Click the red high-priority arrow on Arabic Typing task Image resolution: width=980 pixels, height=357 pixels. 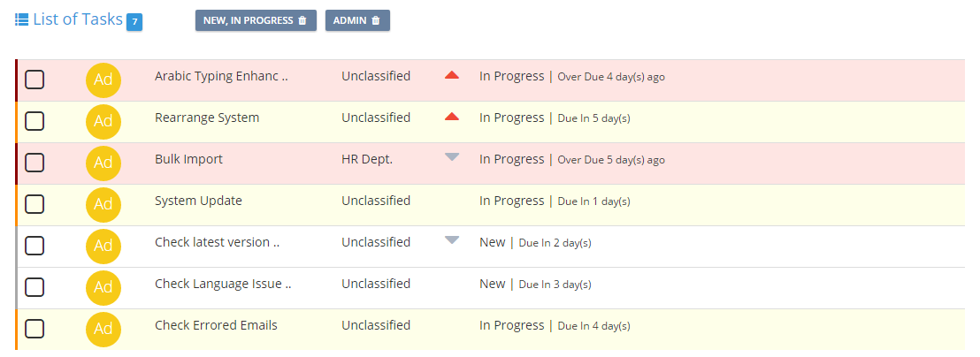click(452, 75)
